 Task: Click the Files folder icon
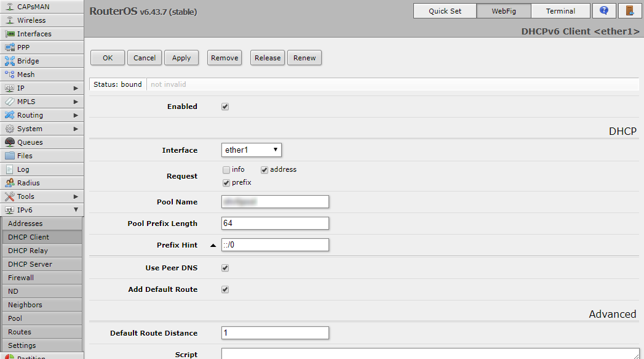point(10,156)
